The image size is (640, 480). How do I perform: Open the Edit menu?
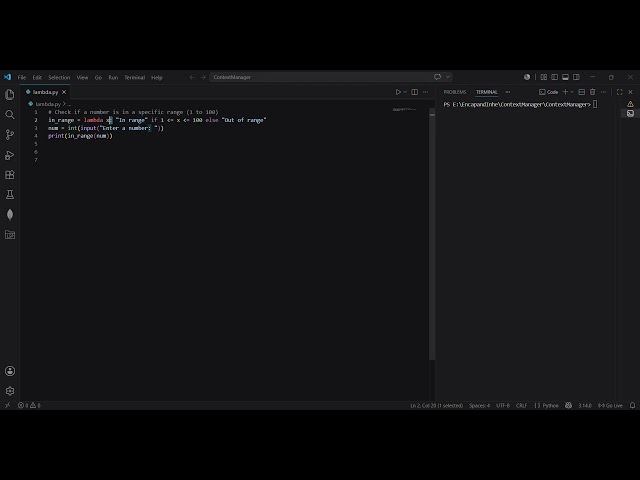(x=37, y=77)
